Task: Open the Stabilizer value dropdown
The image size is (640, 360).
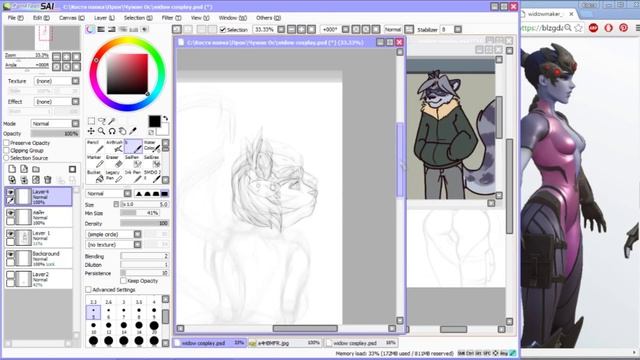Action: [458, 29]
